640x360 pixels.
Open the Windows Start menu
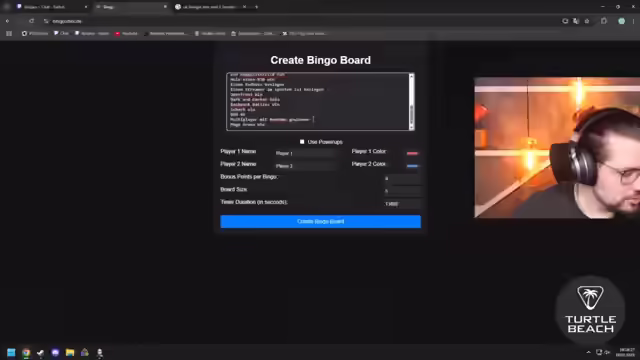pos(11,352)
